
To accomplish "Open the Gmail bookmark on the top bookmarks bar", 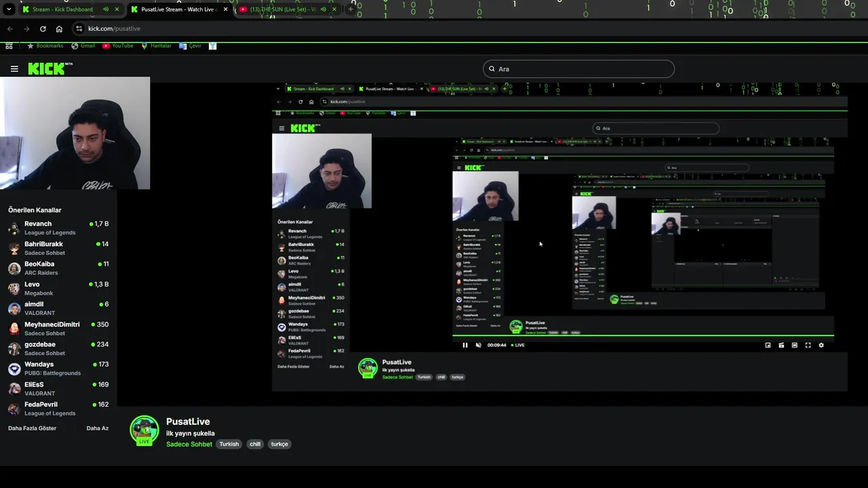I will click(83, 46).
